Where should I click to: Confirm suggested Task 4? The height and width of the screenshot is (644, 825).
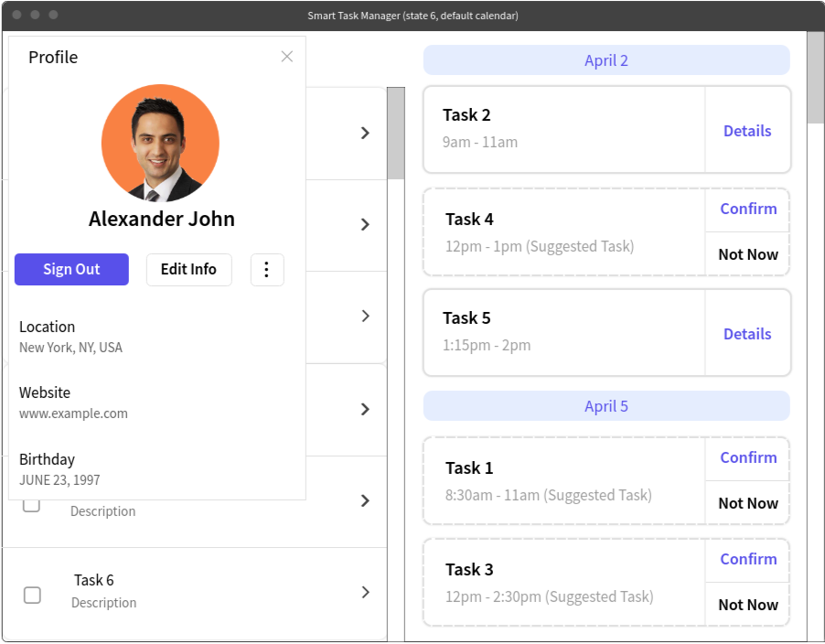748,209
